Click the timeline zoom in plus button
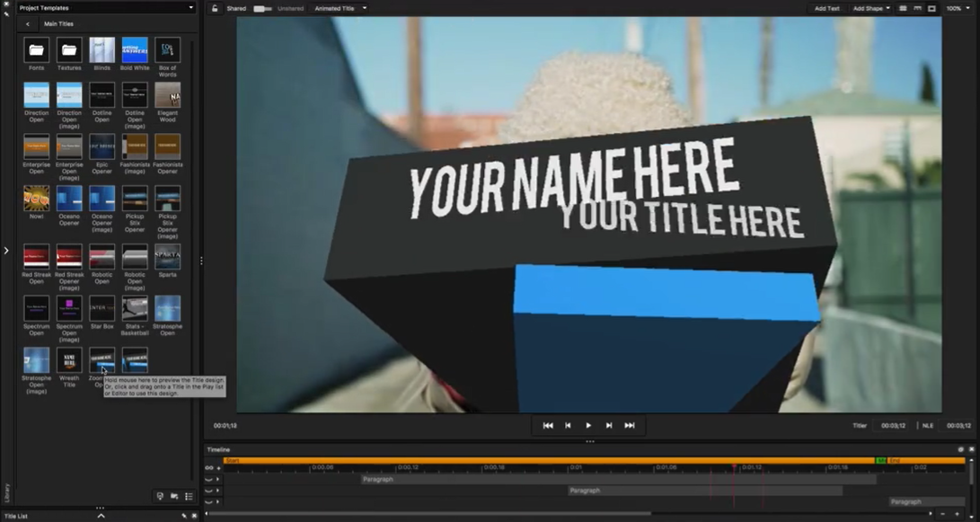 [x=958, y=514]
